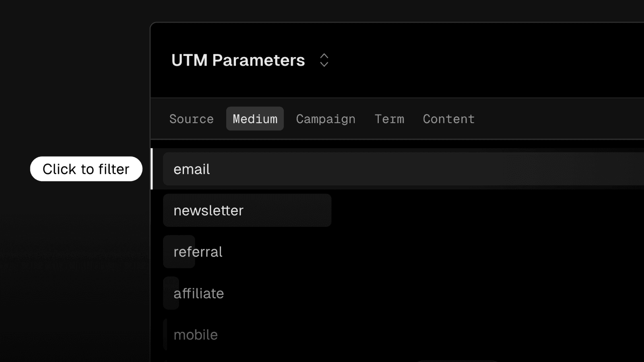The width and height of the screenshot is (644, 362).
Task: Click the newsletter bar past its text
Action: tap(290, 211)
